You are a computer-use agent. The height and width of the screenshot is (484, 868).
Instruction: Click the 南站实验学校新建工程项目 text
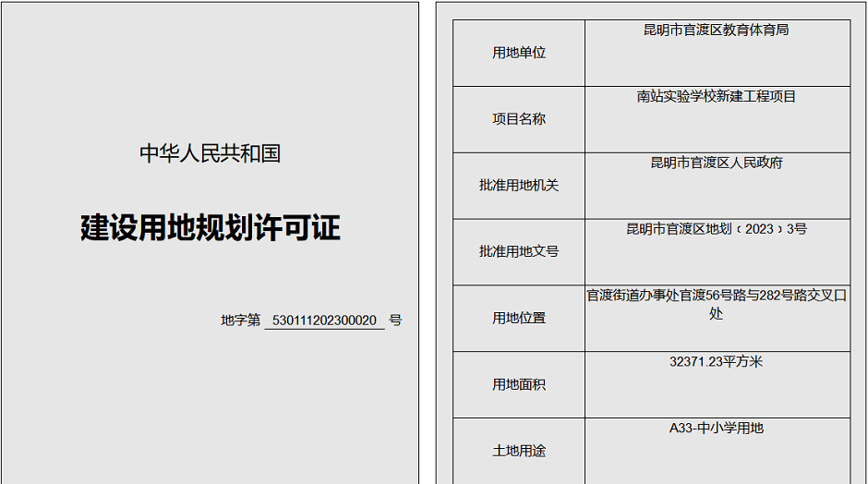[716, 96]
